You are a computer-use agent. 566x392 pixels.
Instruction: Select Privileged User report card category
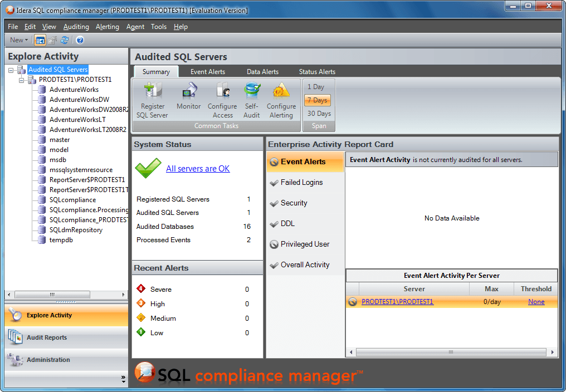[x=306, y=244]
